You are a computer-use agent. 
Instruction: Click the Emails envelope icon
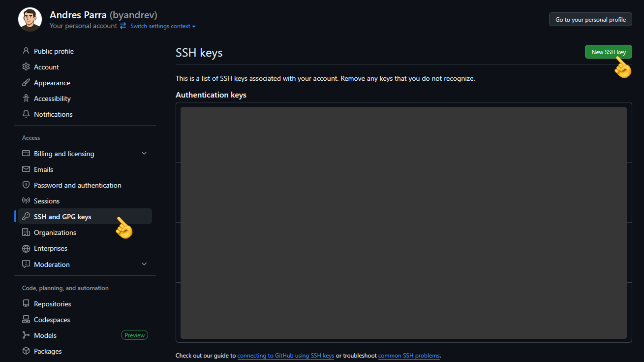click(26, 169)
